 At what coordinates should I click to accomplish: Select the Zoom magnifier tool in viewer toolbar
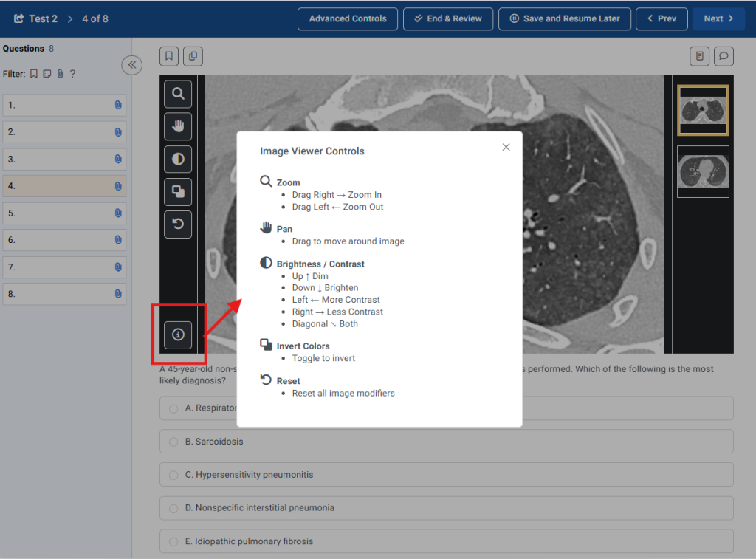[x=178, y=94]
